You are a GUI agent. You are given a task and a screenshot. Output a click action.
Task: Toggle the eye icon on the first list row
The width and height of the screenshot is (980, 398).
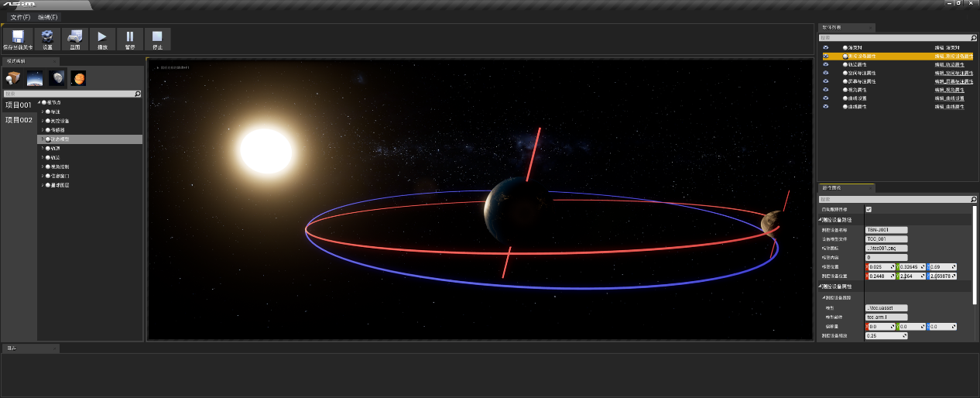[826, 48]
